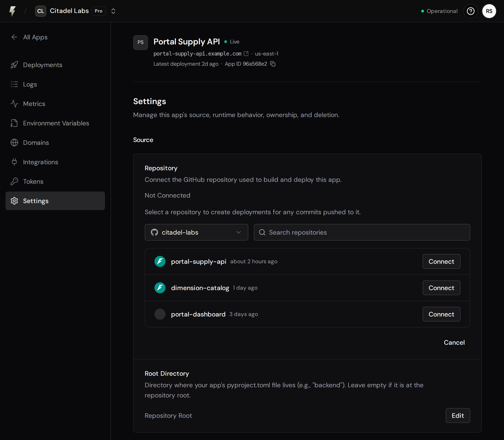The height and width of the screenshot is (440, 504).
Task: Open Integrations in the sidebar
Action: click(55, 162)
